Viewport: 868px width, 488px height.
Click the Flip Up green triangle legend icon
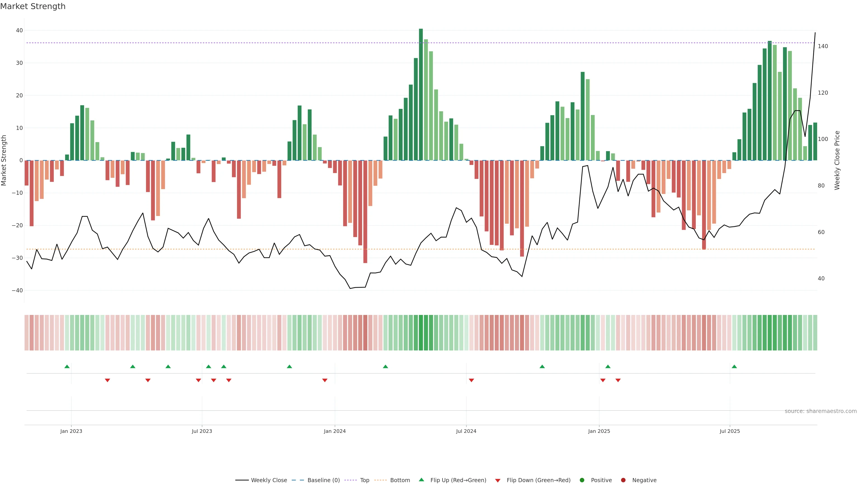pos(421,480)
